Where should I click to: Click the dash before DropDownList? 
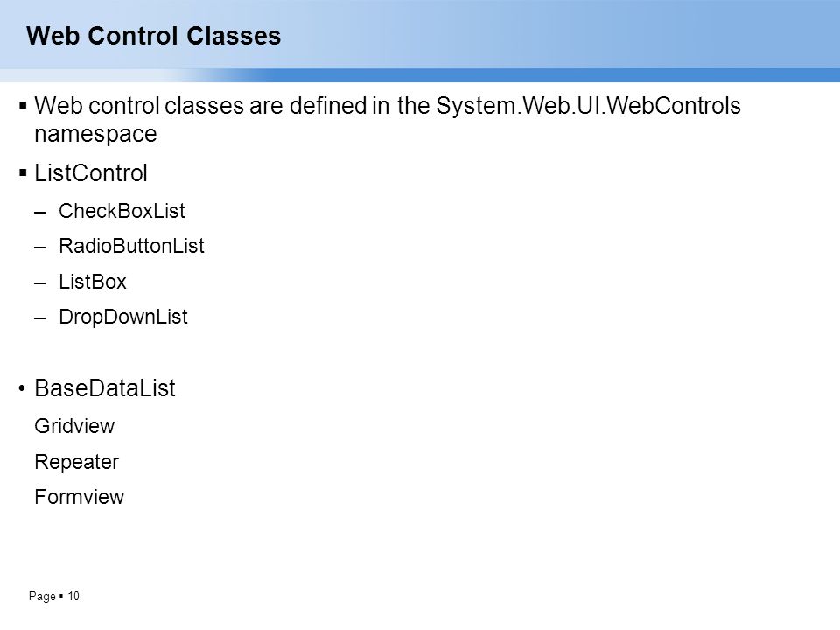click(40, 318)
